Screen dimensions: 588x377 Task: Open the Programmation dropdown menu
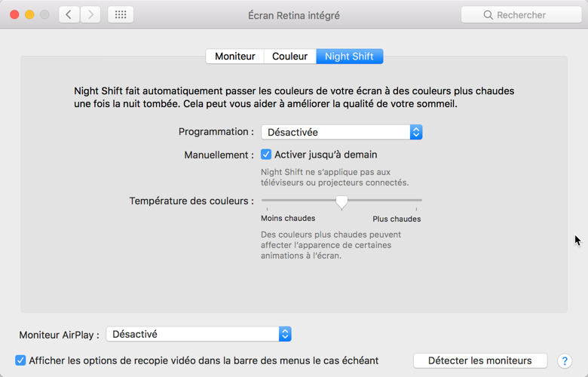point(341,132)
